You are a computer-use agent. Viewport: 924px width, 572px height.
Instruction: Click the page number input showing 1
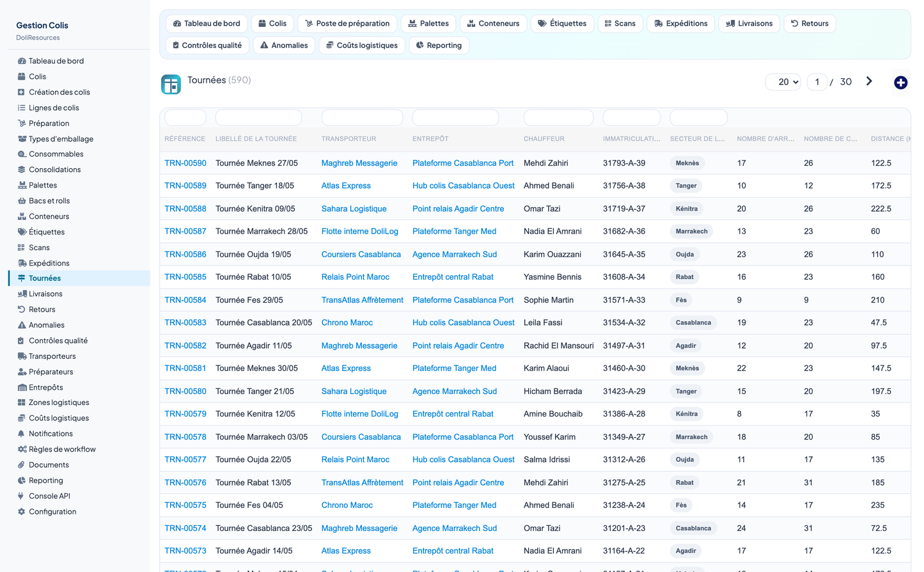(x=817, y=82)
